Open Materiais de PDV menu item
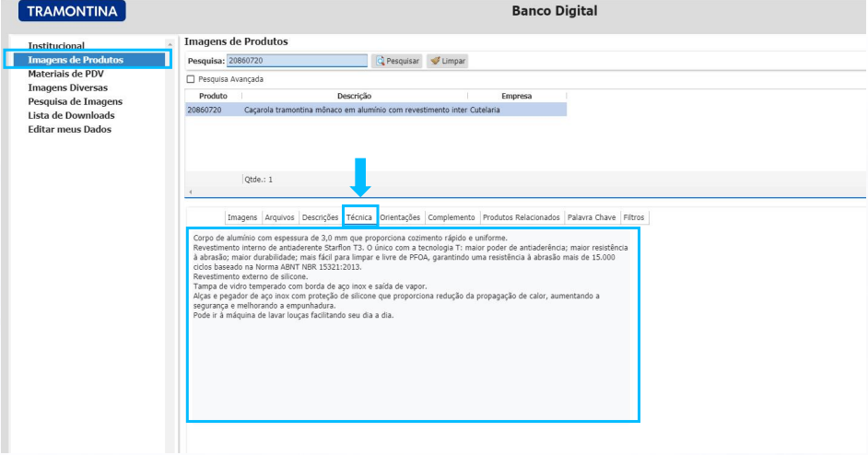The image size is (868, 455). pyautogui.click(x=65, y=74)
